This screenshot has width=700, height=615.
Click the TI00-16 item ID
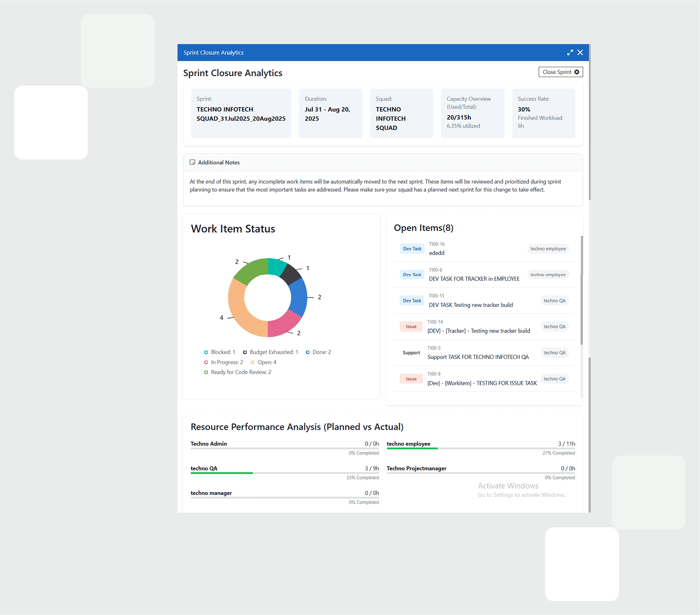pyautogui.click(x=437, y=244)
